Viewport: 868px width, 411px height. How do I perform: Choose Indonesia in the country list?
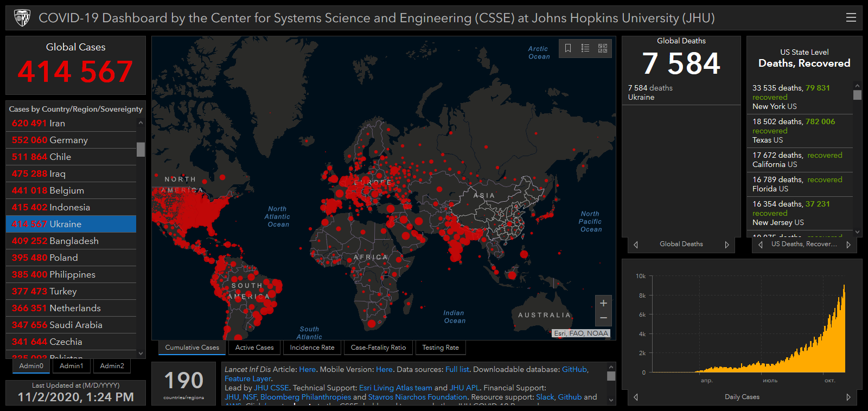(x=71, y=207)
